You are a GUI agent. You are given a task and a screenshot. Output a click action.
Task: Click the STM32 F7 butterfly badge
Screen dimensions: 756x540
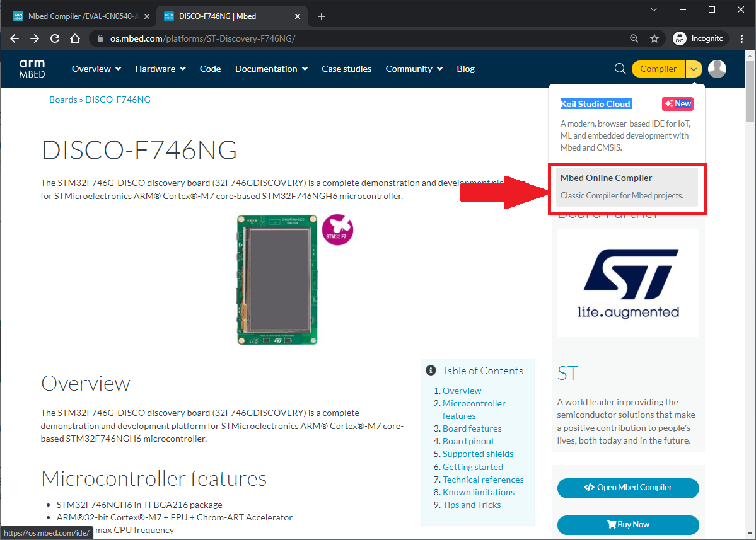click(x=337, y=230)
